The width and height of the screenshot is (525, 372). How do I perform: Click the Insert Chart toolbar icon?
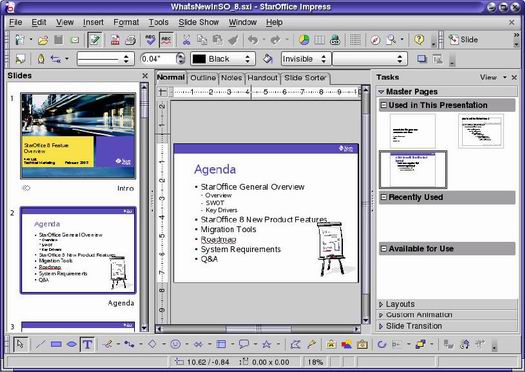[x=304, y=40]
